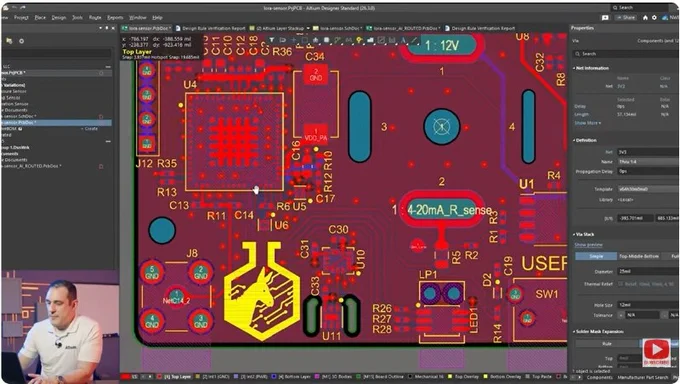Click the align chart icon in the active bar
Screen dimensions: 680x384
click(315, 40)
